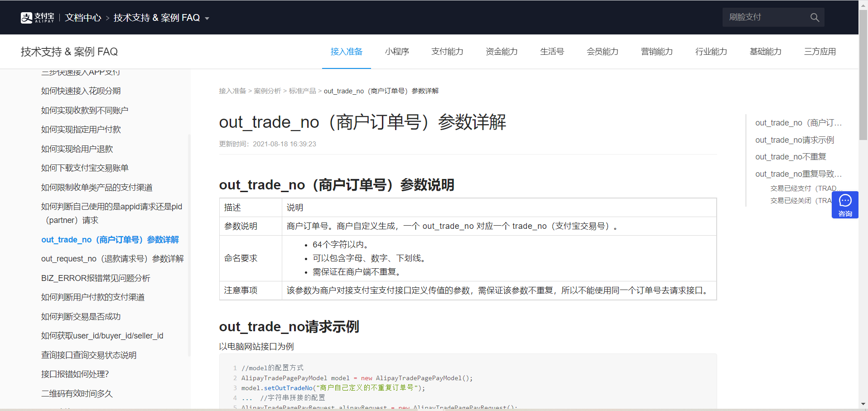Viewport: 868px width, 411px height.
Task: Click breadcrumb link 接入准备
Action: click(x=232, y=91)
